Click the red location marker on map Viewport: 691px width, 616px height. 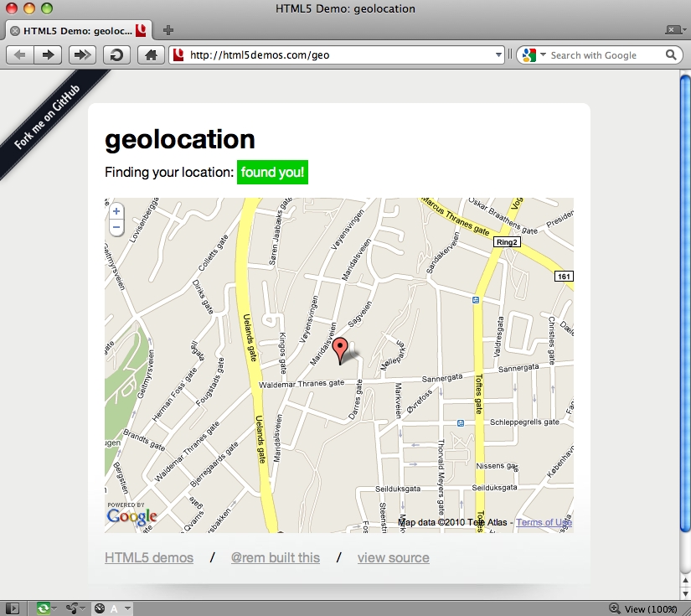pos(339,349)
